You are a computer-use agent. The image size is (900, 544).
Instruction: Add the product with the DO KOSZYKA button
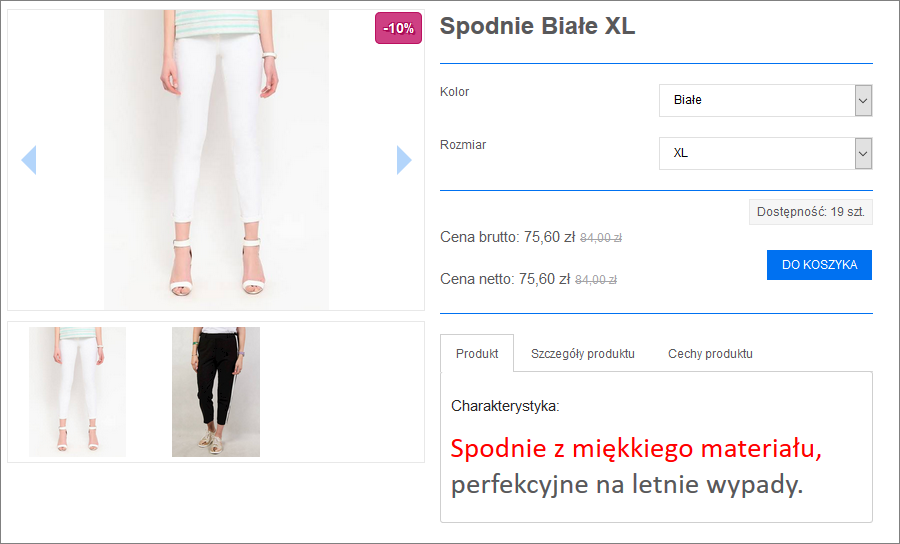(819, 265)
